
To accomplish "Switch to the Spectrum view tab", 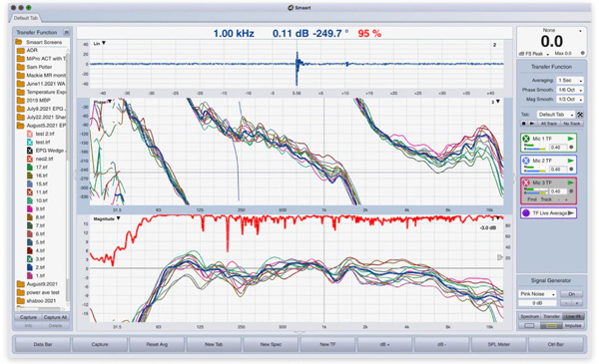I will click(529, 316).
